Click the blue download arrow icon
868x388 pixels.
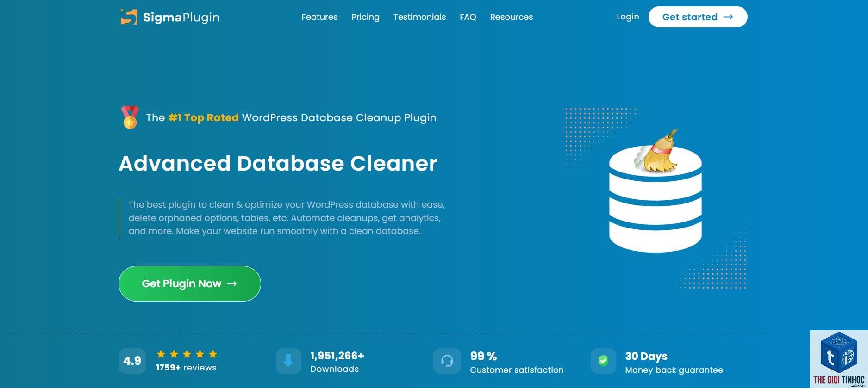288,361
